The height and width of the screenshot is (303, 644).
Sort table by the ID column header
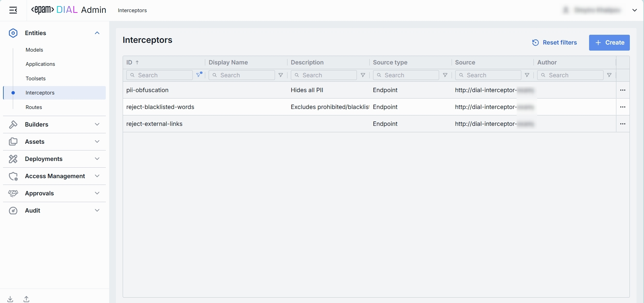129,62
